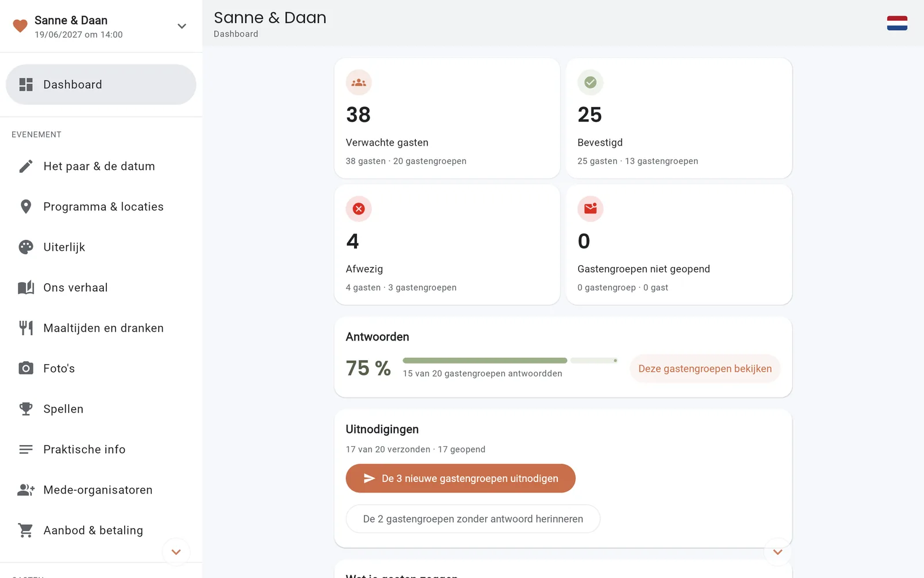
Task: Select Uiterlijk in the sidebar
Action: [x=101, y=247]
